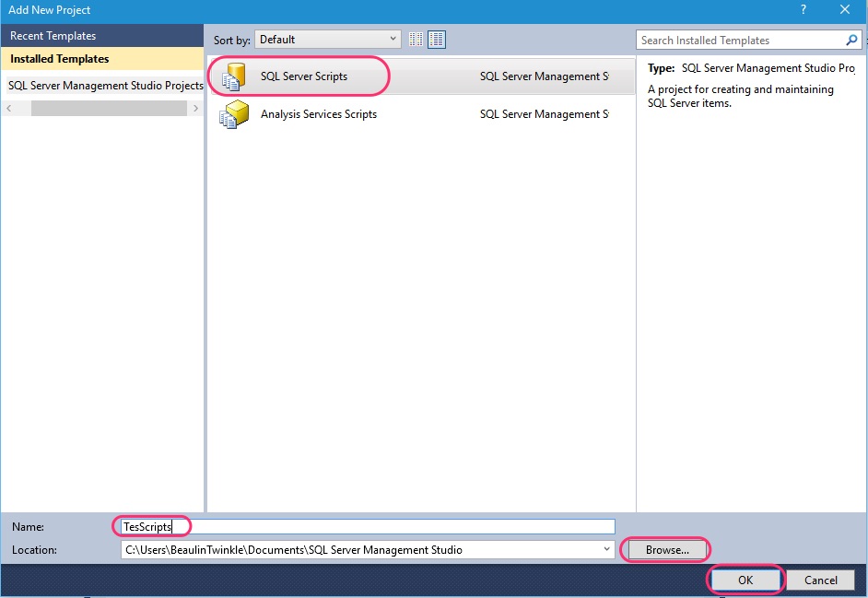Viewport: 868px width, 598px height.
Task: Open the help question mark
Action: click(x=803, y=9)
